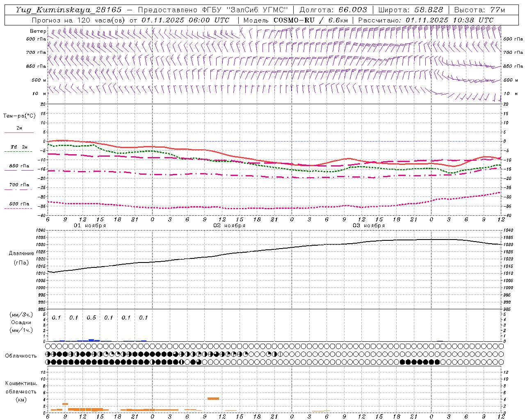Screen dimensions: 525x420
Task: Click the dotted 500 гПа temperature legend line
Action: click(19, 208)
